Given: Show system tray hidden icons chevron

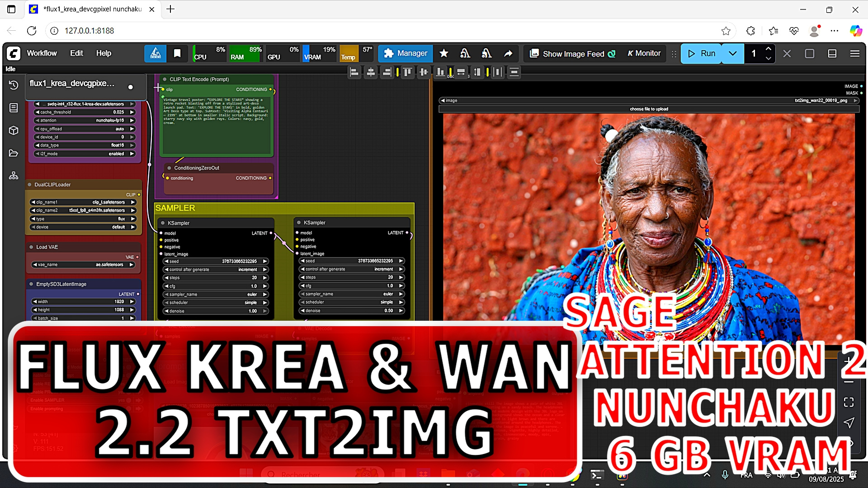Looking at the screenshot, I should (x=707, y=475).
